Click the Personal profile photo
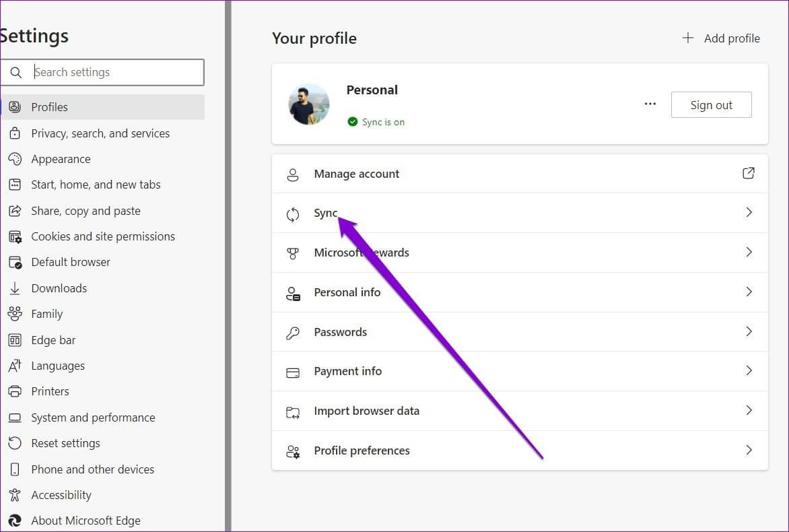This screenshot has height=532, width=789. coord(309,104)
